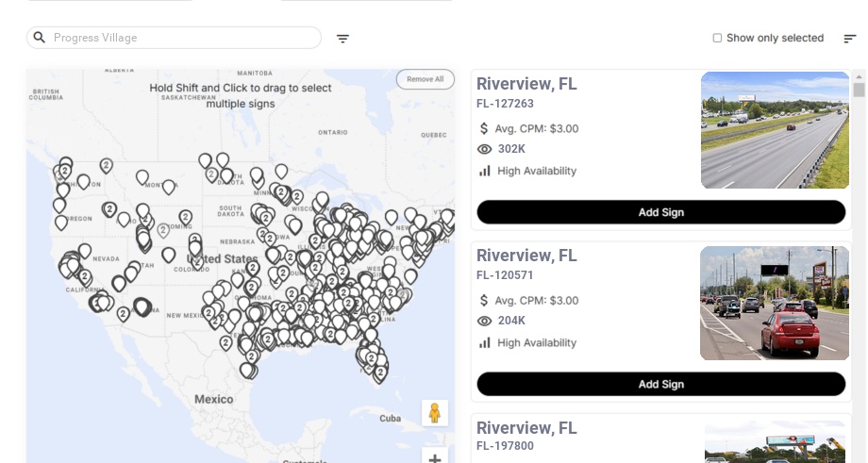Click the listing scrollbar thumb
Viewport: 868px width, 463px height.
point(859,90)
